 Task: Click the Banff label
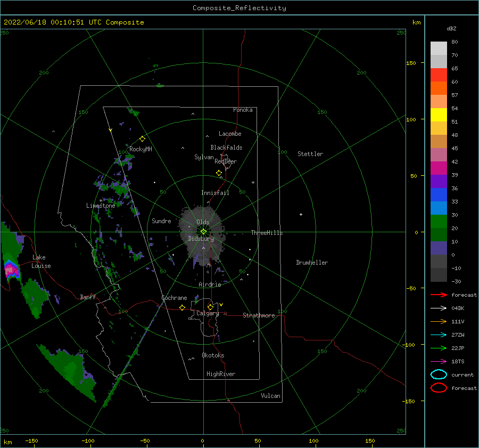[88, 297]
